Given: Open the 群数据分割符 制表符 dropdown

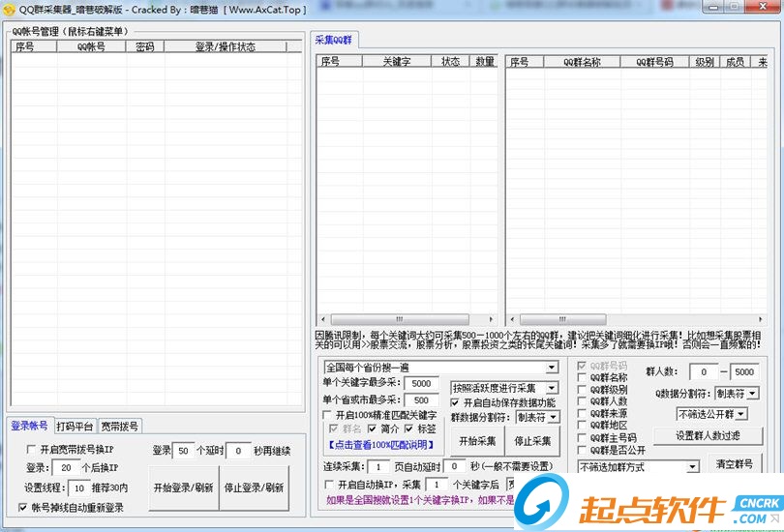Looking at the screenshot, I should [x=553, y=417].
